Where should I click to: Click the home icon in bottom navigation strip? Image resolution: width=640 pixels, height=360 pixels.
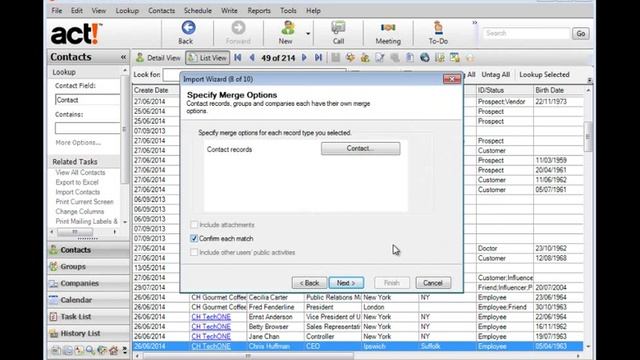tap(113, 350)
